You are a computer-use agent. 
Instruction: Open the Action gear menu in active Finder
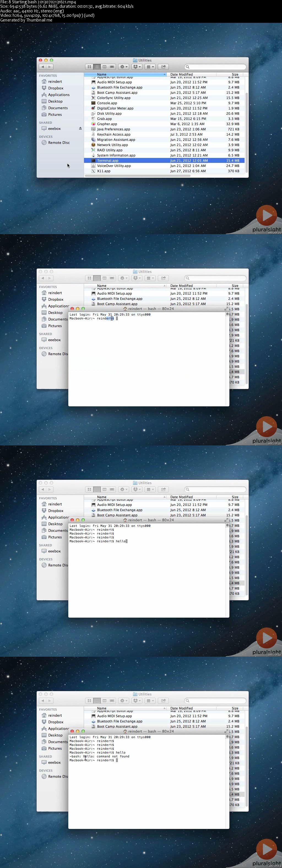coord(124,67)
